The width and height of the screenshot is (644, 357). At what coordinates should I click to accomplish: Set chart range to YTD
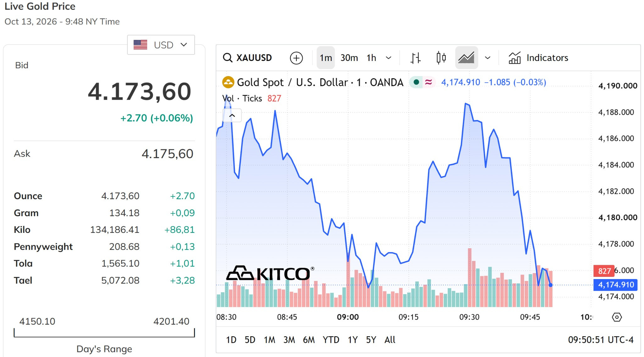331,340
